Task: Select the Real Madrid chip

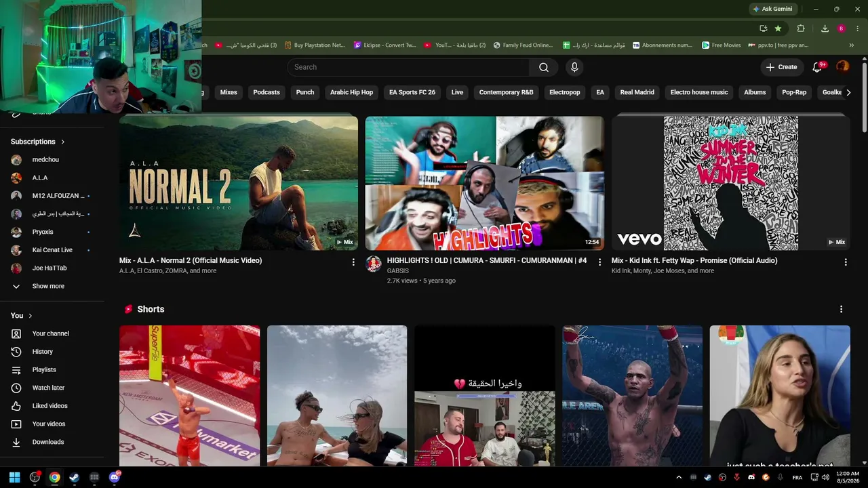Action: click(637, 92)
